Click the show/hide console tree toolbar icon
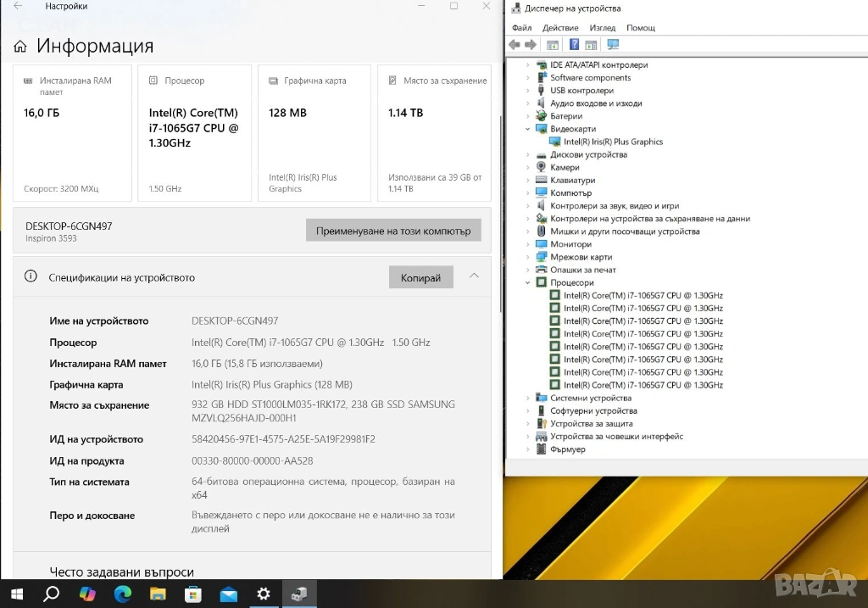868x608 pixels. tap(553, 45)
